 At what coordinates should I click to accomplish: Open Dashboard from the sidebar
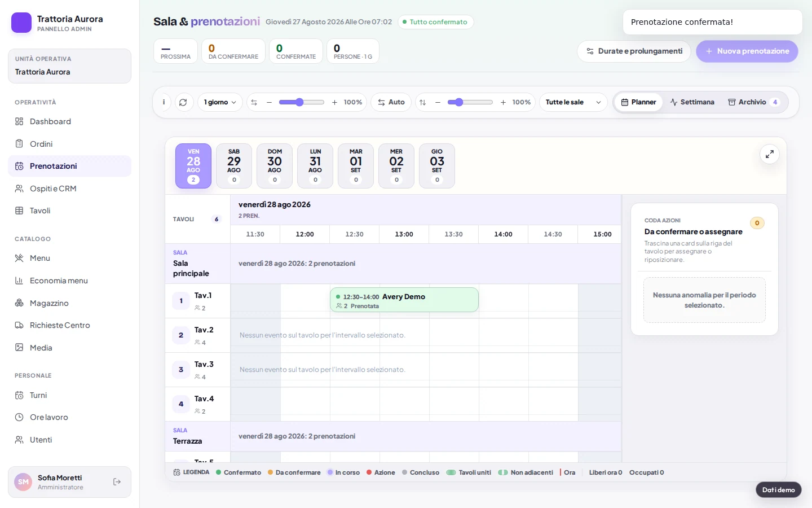[69, 121]
